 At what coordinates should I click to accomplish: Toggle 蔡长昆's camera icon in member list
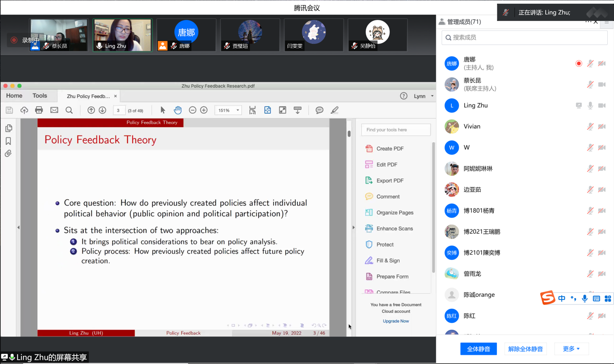(x=602, y=85)
